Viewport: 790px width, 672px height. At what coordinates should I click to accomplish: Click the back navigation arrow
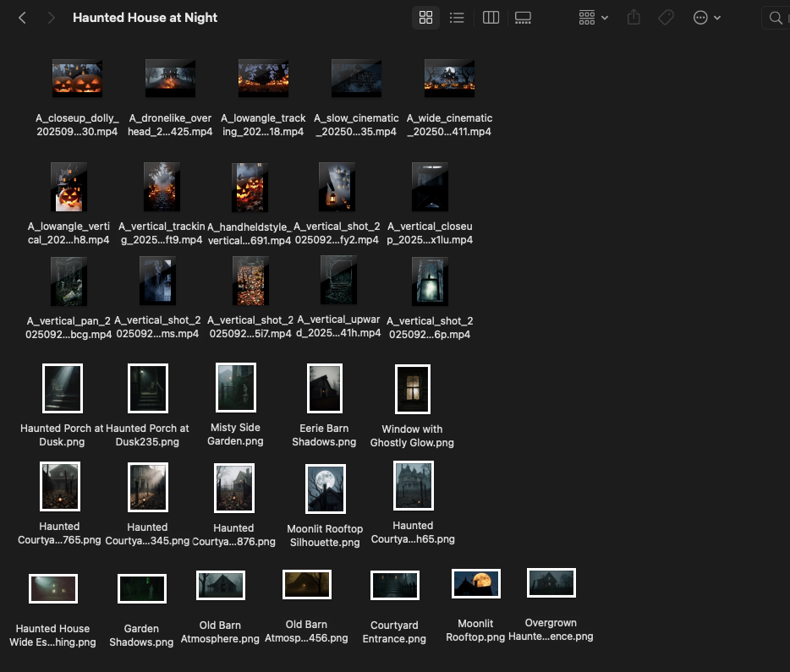(x=23, y=18)
